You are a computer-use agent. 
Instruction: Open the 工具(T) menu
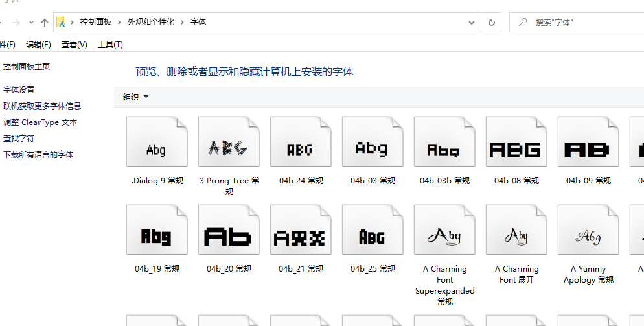(x=110, y=45)
